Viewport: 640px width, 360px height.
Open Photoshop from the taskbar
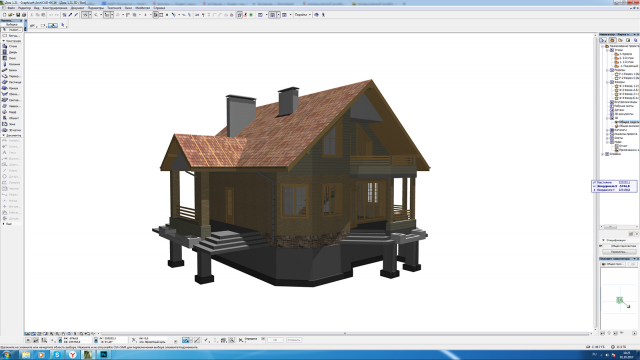tap(104, 355)
